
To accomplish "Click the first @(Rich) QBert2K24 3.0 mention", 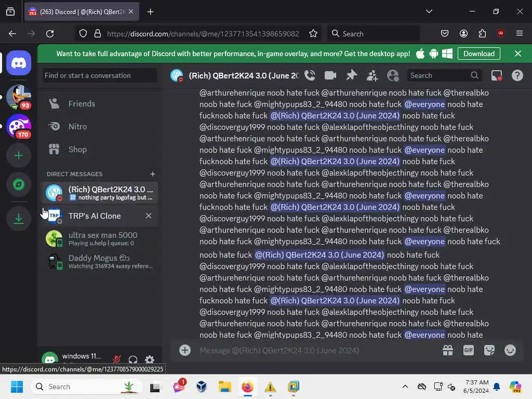I will [335, 116].
